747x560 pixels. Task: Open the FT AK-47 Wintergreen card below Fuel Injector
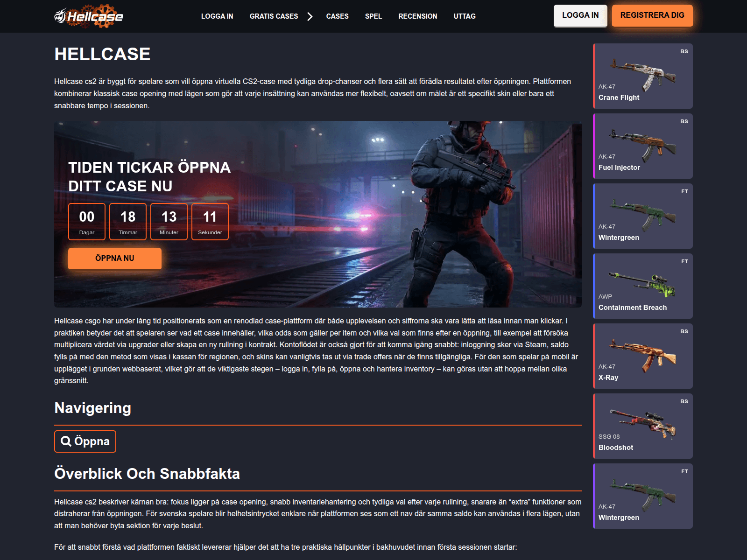[643, 216]
